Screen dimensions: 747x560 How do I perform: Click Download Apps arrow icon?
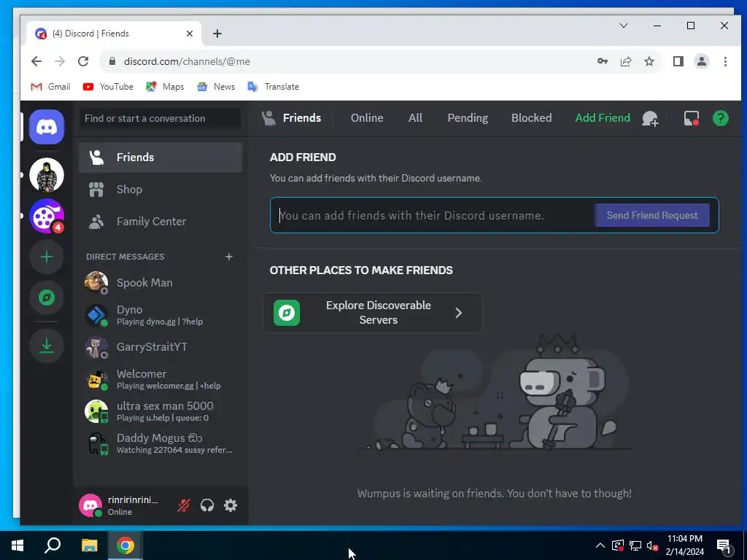point(47,345)
